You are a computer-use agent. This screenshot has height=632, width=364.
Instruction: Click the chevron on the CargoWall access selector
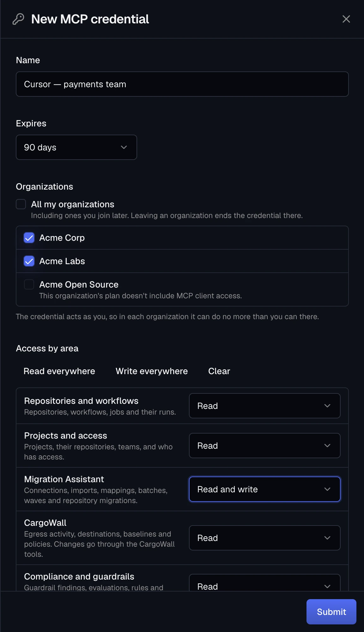click(x=327, y=538)
